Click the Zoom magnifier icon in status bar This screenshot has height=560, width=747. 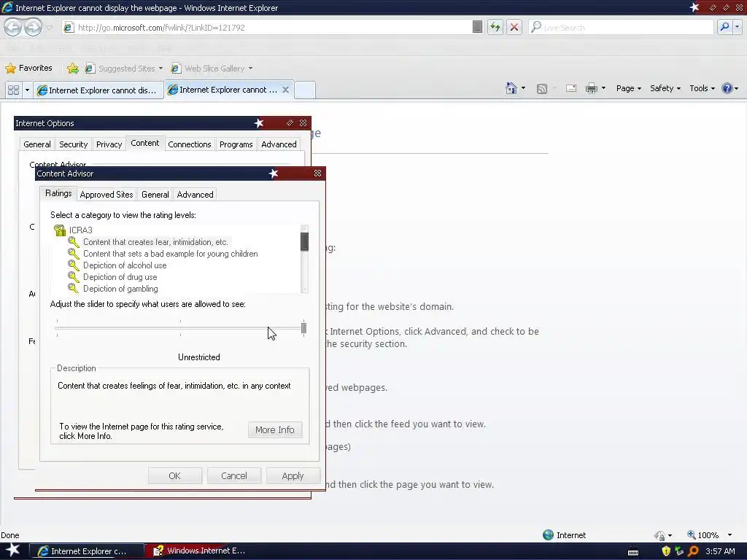[692, 534]
